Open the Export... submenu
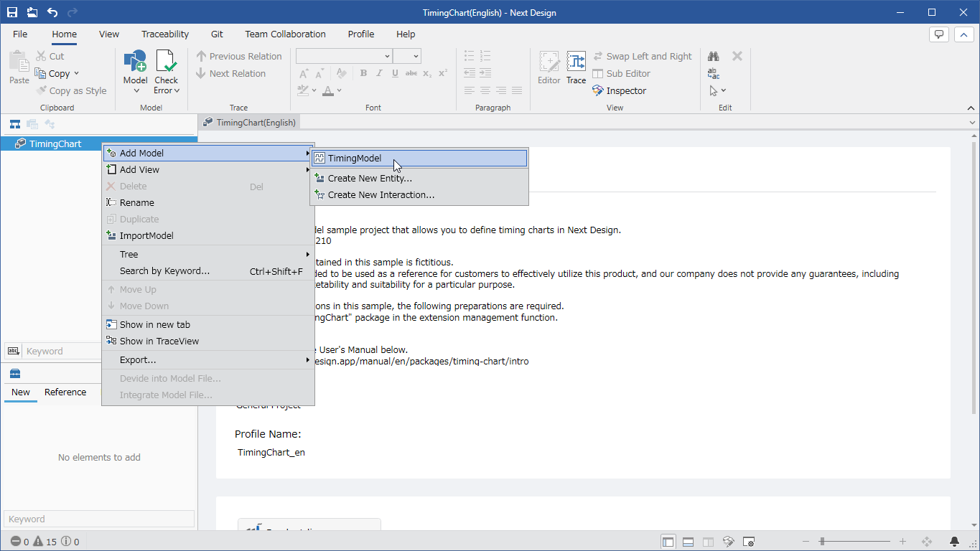The image size is (980, 551). coord(208,359)
